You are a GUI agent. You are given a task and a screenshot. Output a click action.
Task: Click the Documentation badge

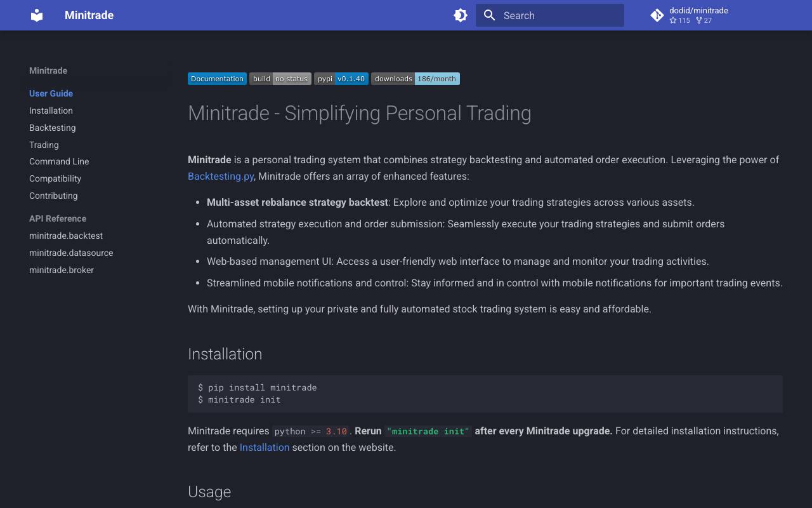[217, 79]
